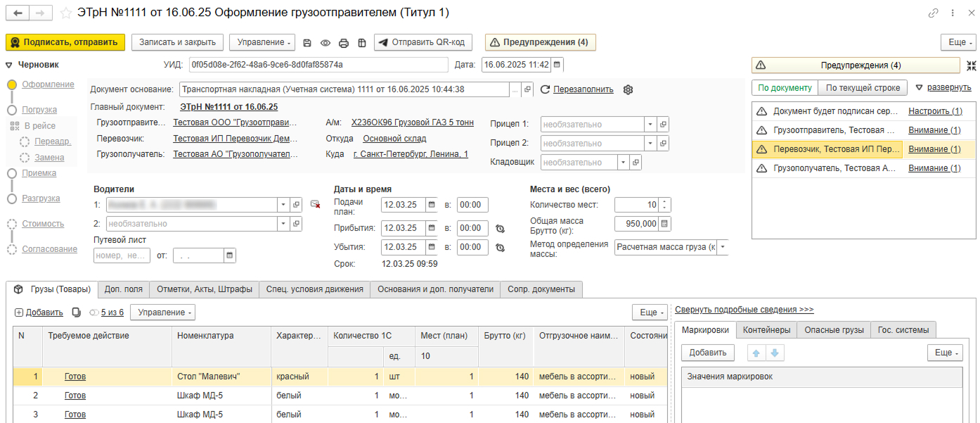Switch to Отметки, Акты, Штрафы tab
This screenshot has width=980, height=423.
point(204,289)
